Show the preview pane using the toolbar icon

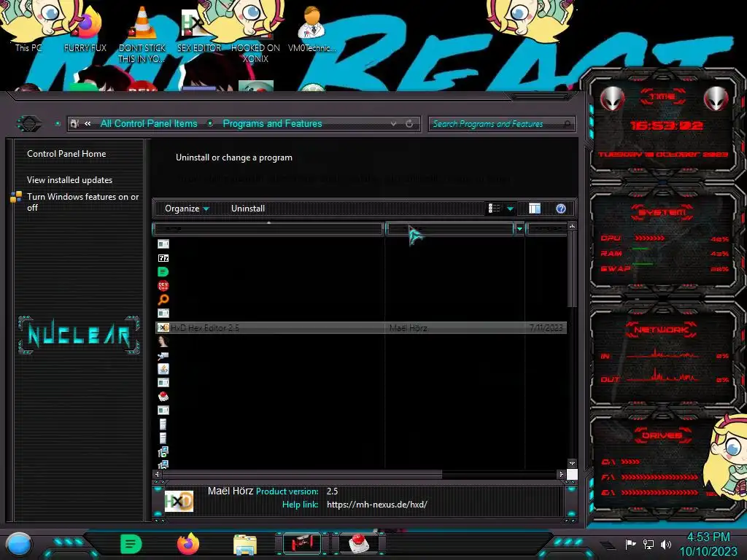[x=535, y=209]
